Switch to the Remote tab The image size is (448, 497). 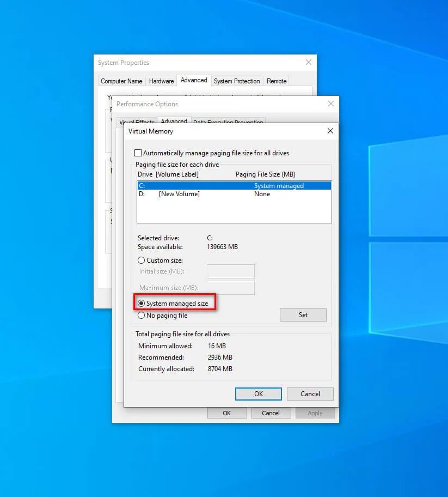[277, 81]
